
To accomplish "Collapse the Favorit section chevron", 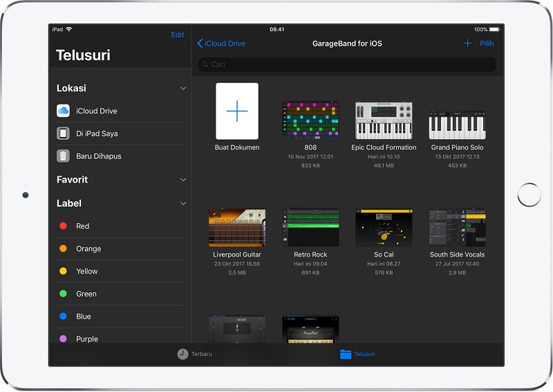I will (x=183, y=180).
